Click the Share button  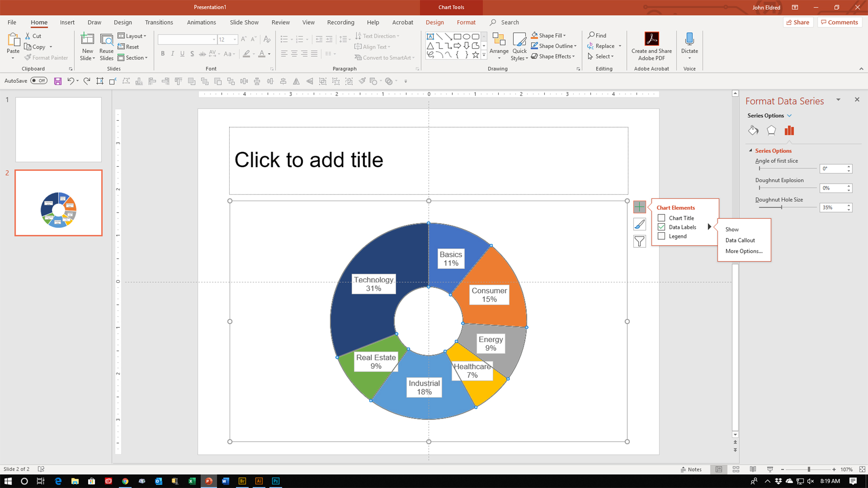[x=798, y=22]
